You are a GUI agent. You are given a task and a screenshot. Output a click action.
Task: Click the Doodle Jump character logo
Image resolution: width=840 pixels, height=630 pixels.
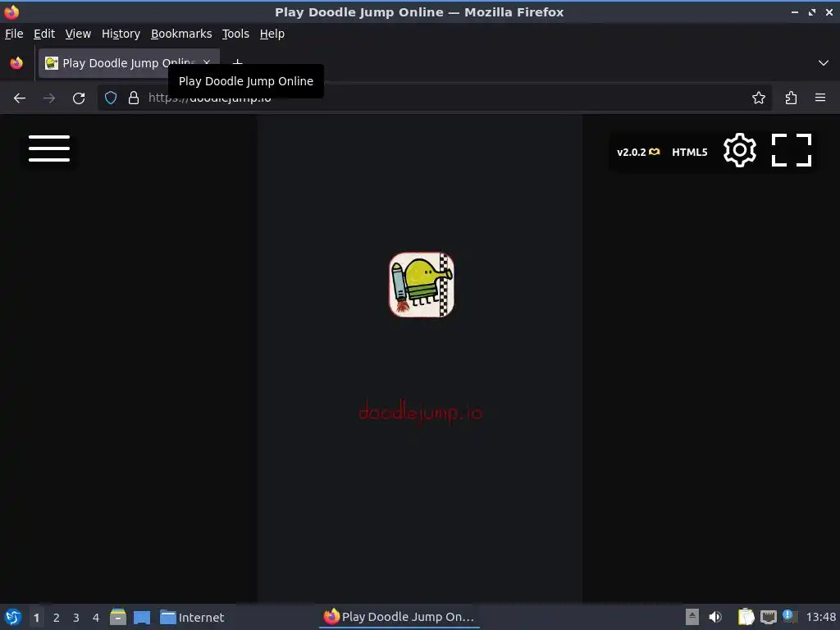[421, 285]
